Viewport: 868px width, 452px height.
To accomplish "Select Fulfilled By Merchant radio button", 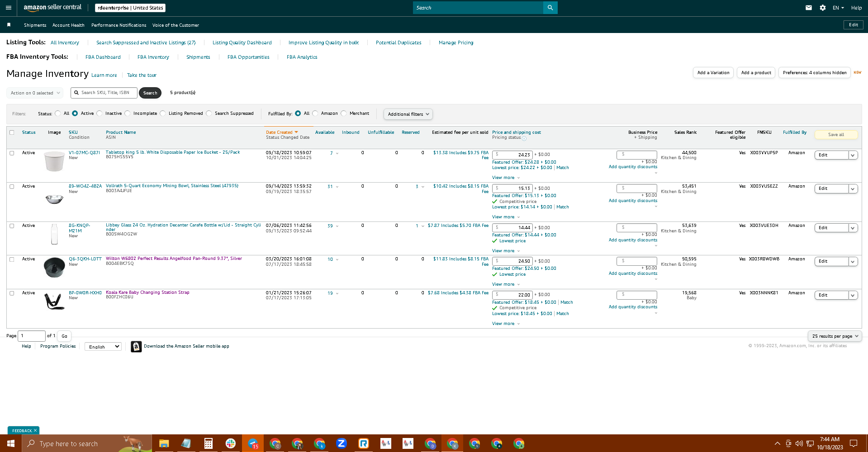I will [344, 113].
